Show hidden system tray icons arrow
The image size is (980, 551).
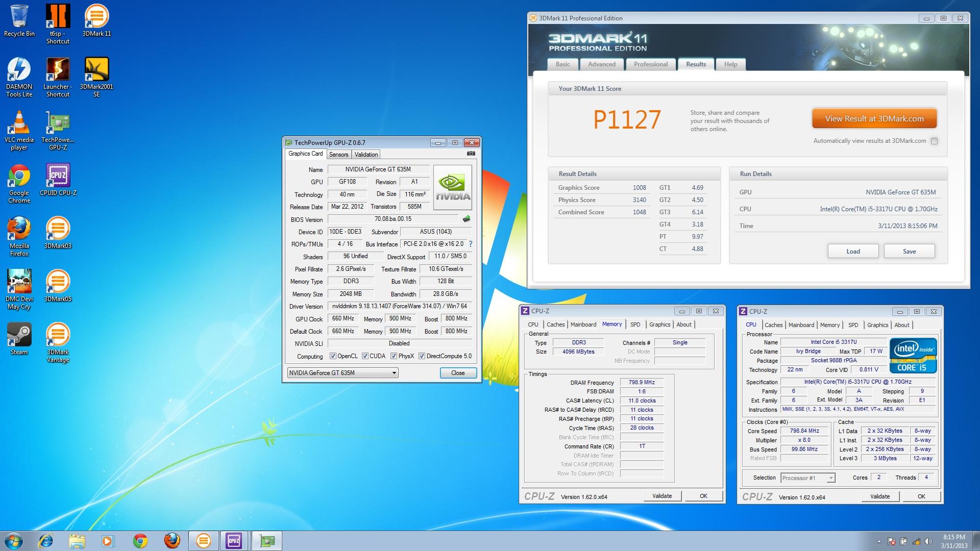coord(879,542)
